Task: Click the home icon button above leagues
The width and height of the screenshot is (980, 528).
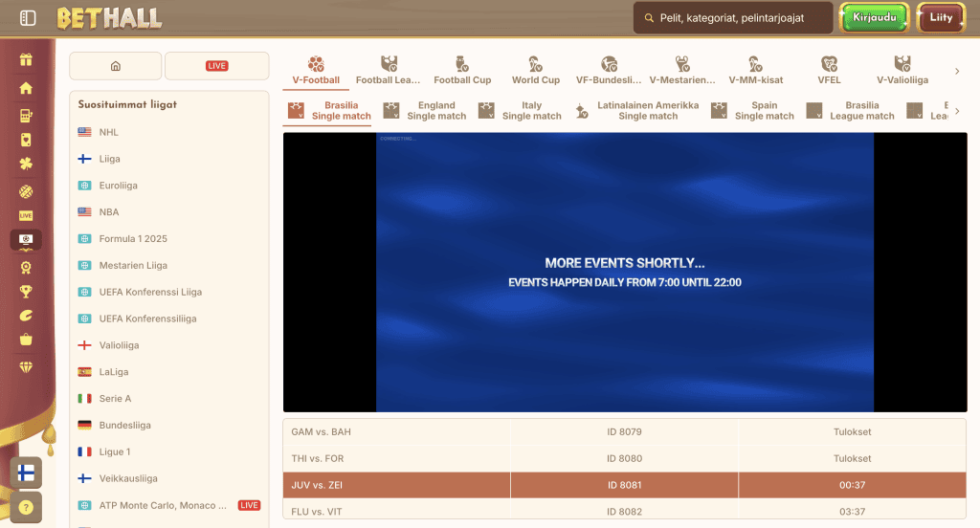Action: pos(116,66)
